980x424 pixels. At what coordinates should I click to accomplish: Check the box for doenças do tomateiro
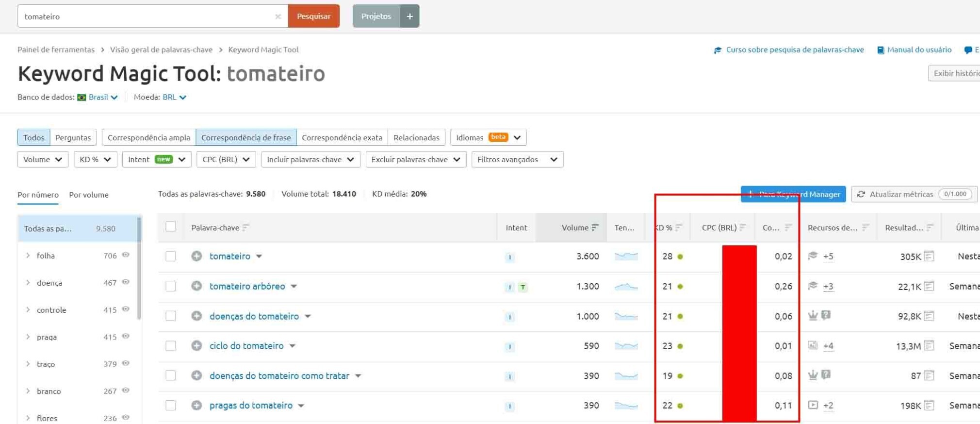click(171, 316)
